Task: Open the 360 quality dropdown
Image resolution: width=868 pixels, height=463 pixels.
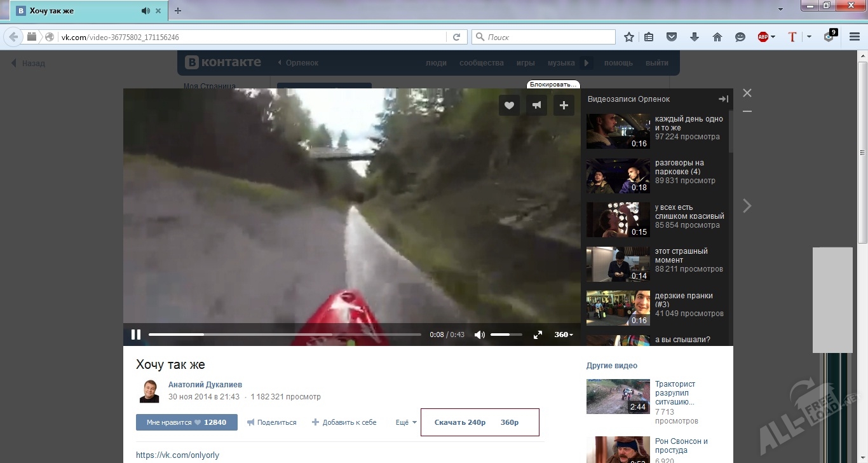Action: point(563,335)
